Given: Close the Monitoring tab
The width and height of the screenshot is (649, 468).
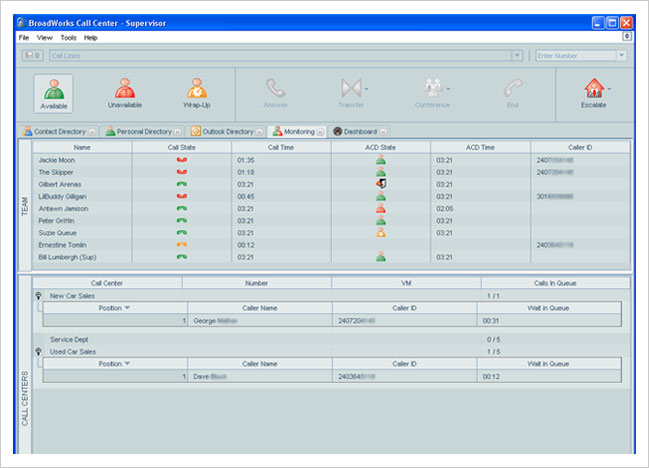Looking at the screenshot, I should click(321, 131).
